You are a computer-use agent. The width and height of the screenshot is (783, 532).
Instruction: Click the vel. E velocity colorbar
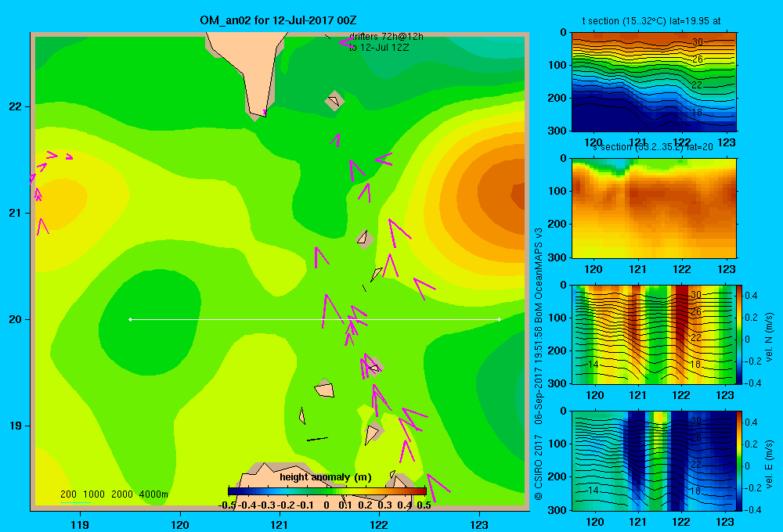point(739,461)
